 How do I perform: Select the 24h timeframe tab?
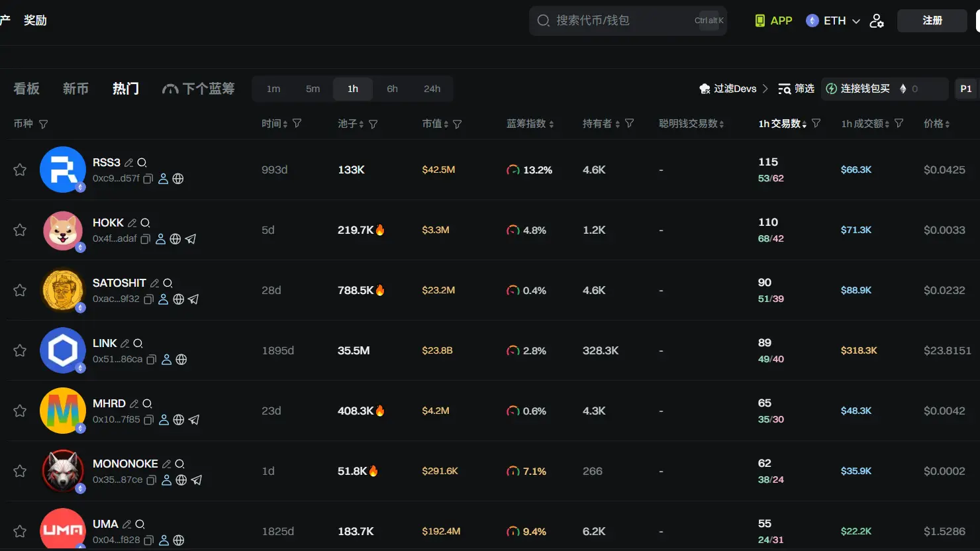(x=432, y=89)
